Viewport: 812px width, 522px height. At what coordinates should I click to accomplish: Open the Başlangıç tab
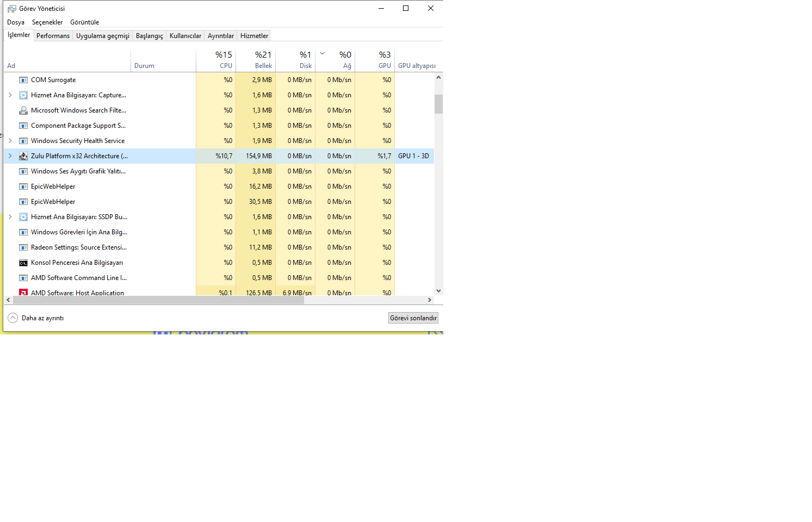(x=149, y=36)
